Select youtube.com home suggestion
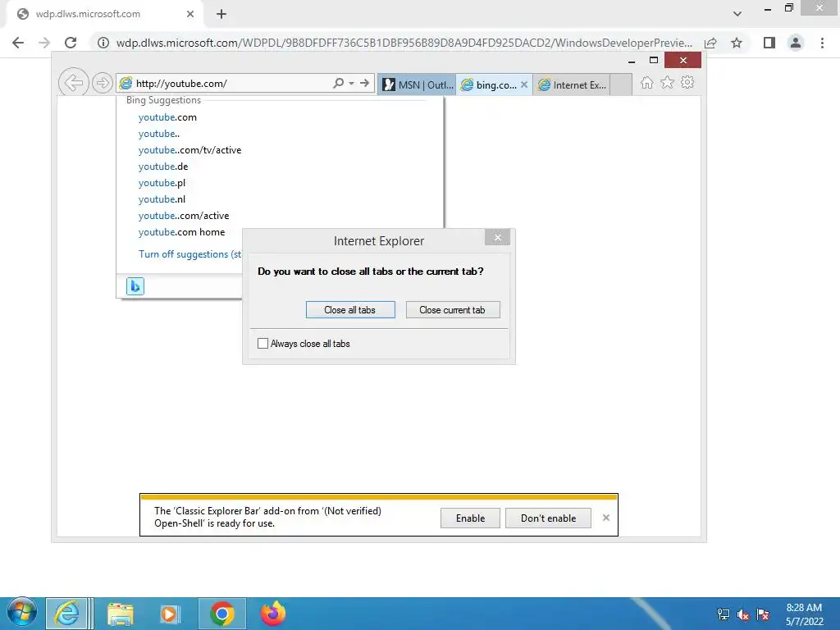The image size is (840, 630). [181, 232]
